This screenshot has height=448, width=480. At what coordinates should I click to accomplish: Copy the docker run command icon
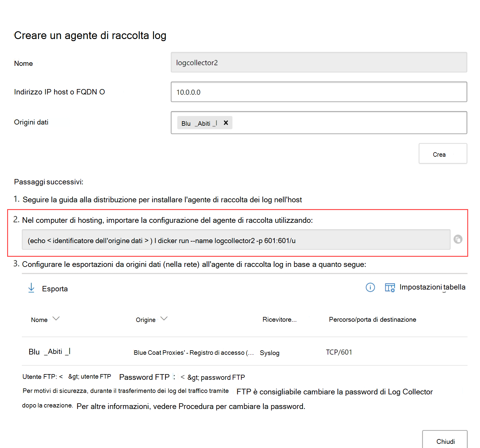click(x=458, y=239)
